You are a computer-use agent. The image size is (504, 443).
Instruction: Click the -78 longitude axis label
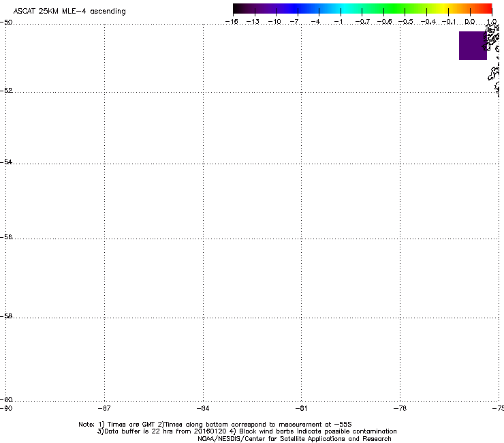[400, 408]
